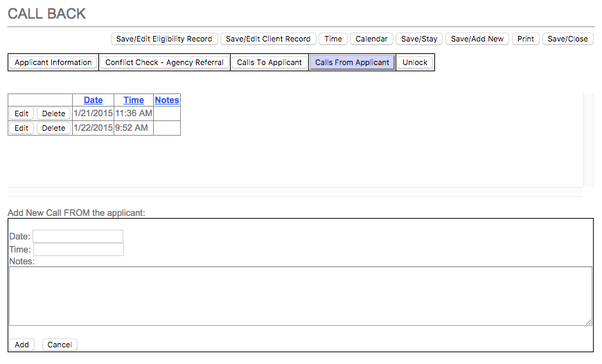602x364 pixels.
Task: Delete the 1/22/2015 call entry
Action: click(x=53, y=128)
